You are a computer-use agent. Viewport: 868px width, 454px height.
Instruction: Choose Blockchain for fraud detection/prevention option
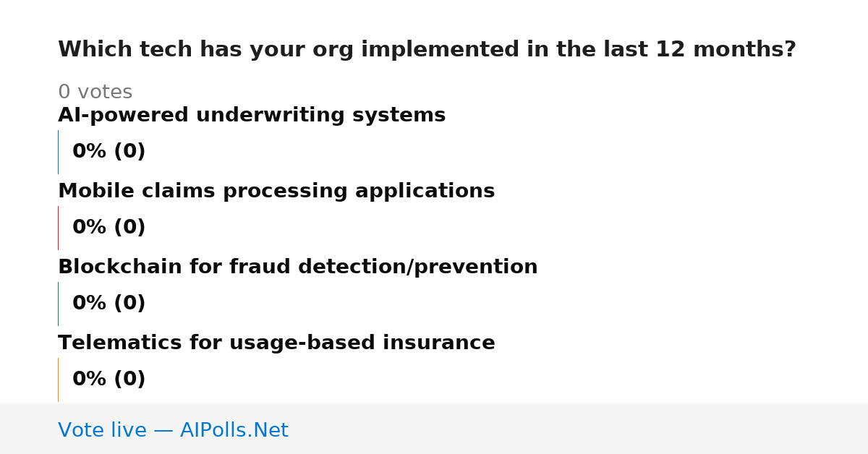point(298,267)
